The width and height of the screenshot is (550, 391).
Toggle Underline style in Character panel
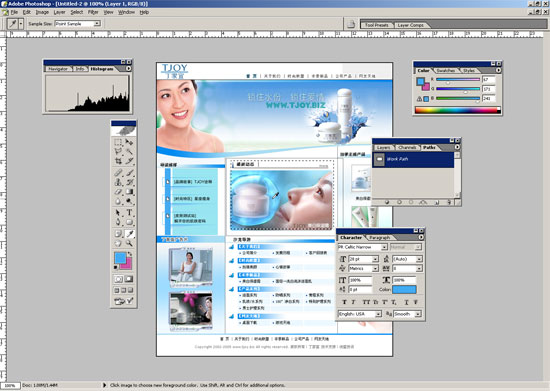pos(406,302)
